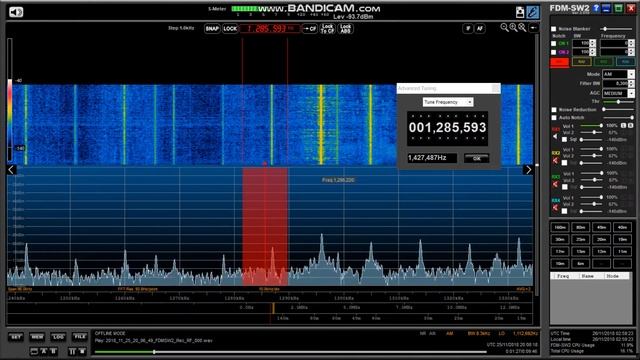Click the zoom out magnifier icon
Image resolution: width=640 pixels, height=360 pixels.
pyautogui.click(x=504, y=27)
